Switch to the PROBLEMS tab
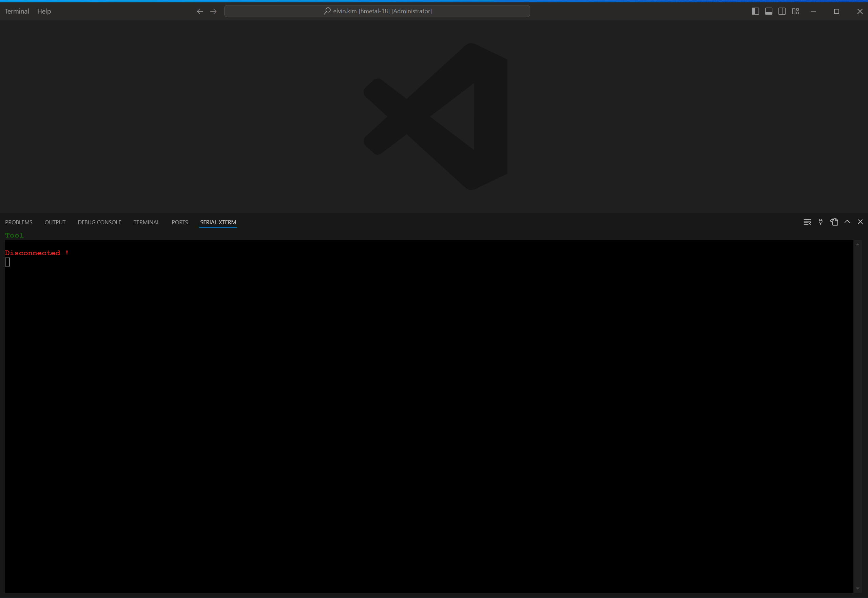This screenshot has width=868, height=598. [19, 223]
